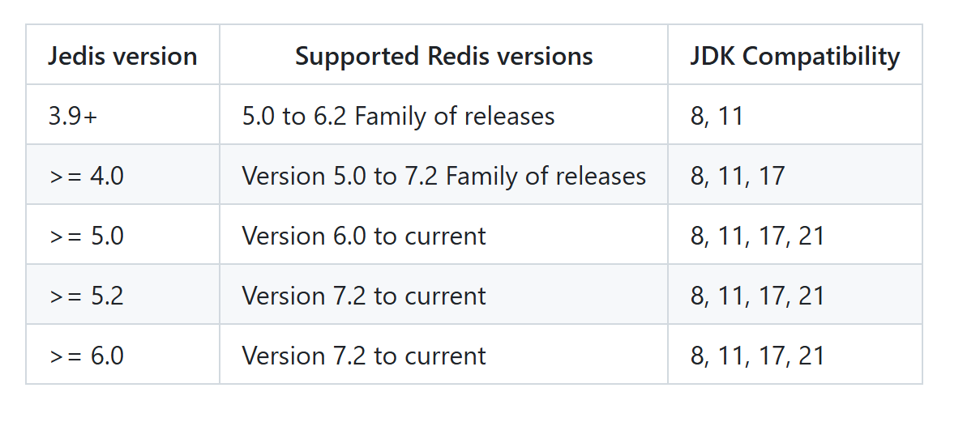Screen dimensions: 980x422
Task: Select the '>= 5.0' Jedis version cell
Action: [87, 236]
